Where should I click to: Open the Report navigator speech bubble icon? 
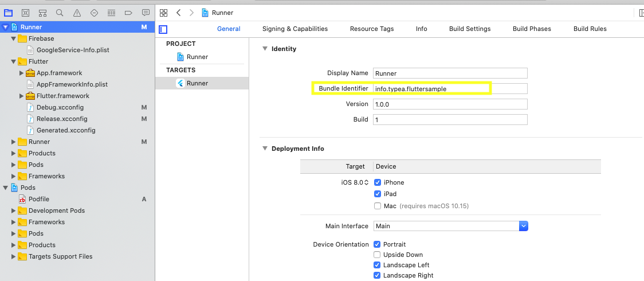coord(146,13)
